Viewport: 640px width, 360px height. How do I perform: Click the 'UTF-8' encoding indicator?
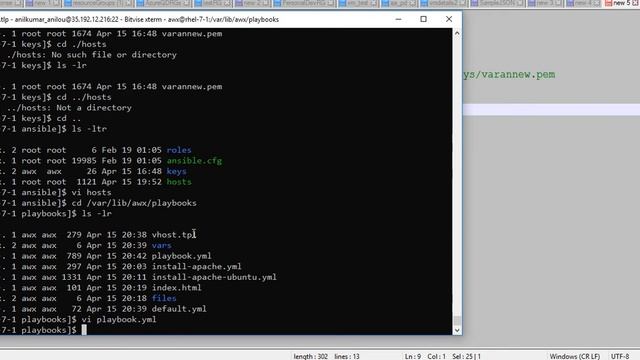[620, 356]
